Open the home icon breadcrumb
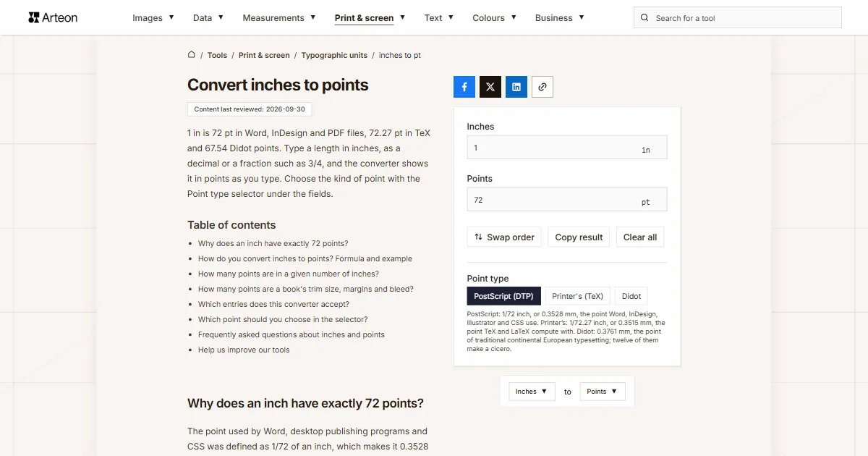The image size is (868, 456). [x=192, y=54]
